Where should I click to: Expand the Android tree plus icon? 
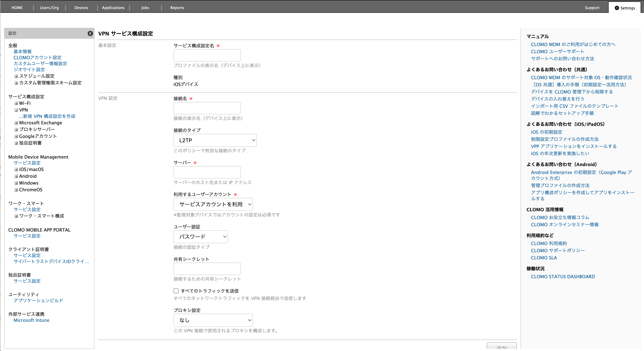16,176
